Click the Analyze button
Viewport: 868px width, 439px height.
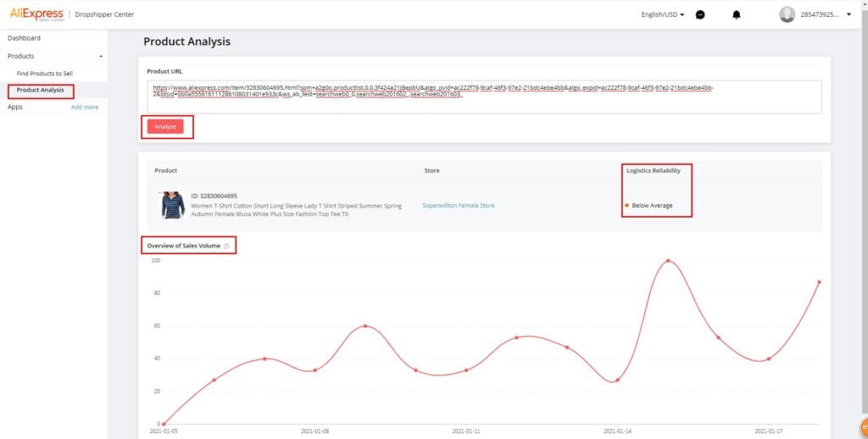pyautogui.click(x=165, y=127)
